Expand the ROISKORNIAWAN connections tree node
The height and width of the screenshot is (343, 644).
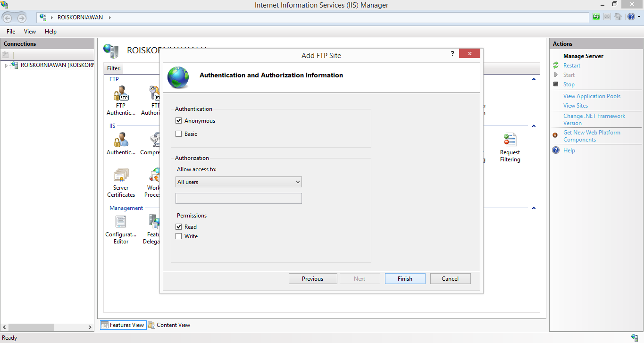[6, 65]
